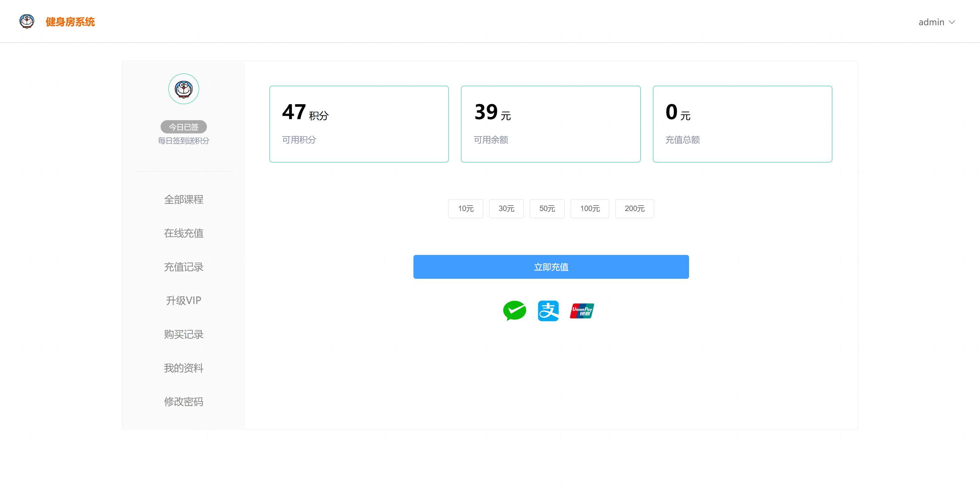Click the 今日已签 sign-in badge
This screenshot has width=980, height=499.
point(183,127)
